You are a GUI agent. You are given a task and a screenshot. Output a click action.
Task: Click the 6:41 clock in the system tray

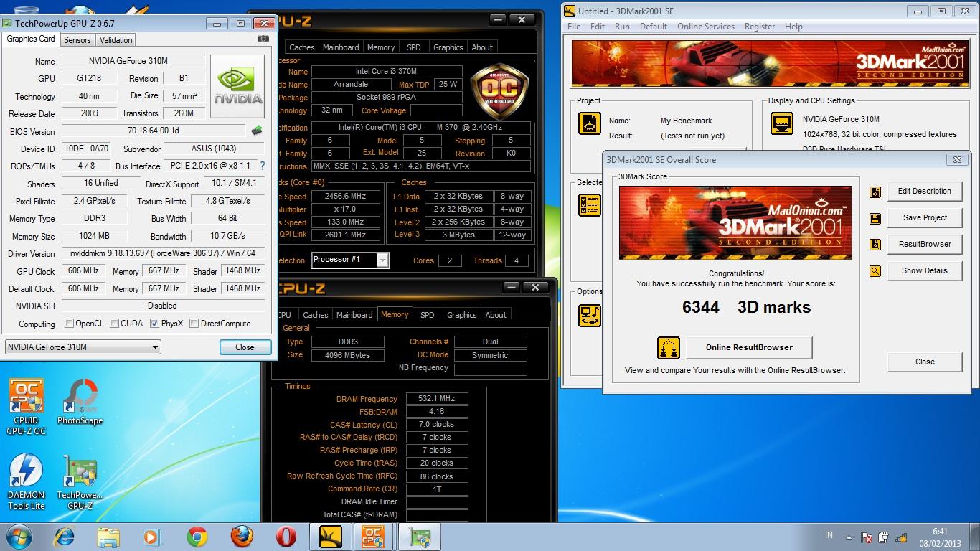point(941,532)
